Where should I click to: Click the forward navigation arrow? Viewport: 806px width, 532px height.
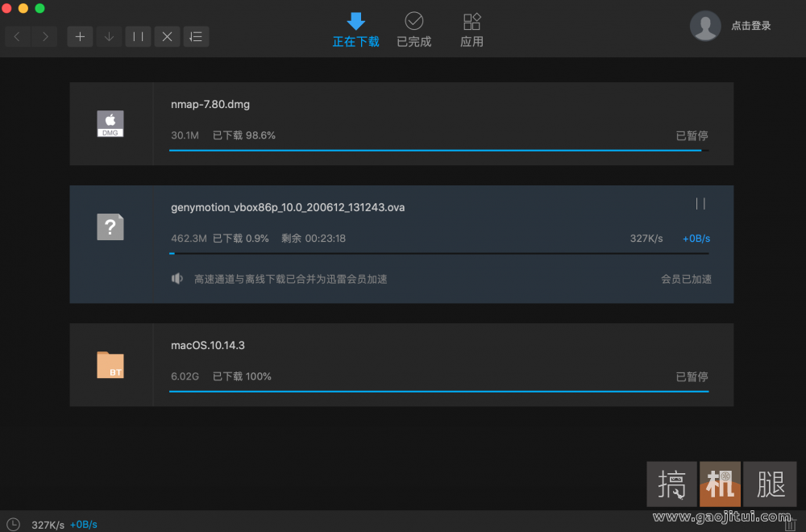[x=44, y=36]
